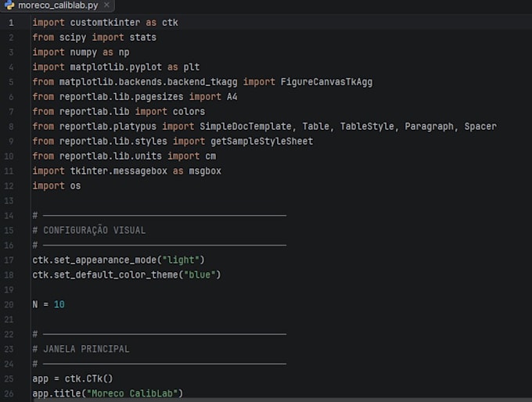Click 'numpy' on line 3
The image size is (532, 402).
84,52
